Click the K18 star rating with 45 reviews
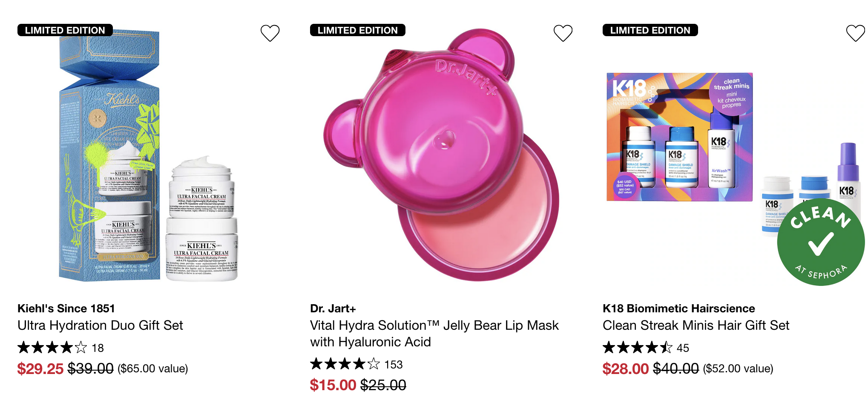 (x=645, y=348)
